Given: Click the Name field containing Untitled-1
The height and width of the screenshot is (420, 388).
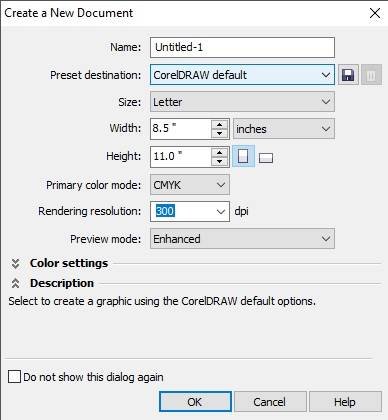Looking at the screenshot, I should [x=242, y=47].
